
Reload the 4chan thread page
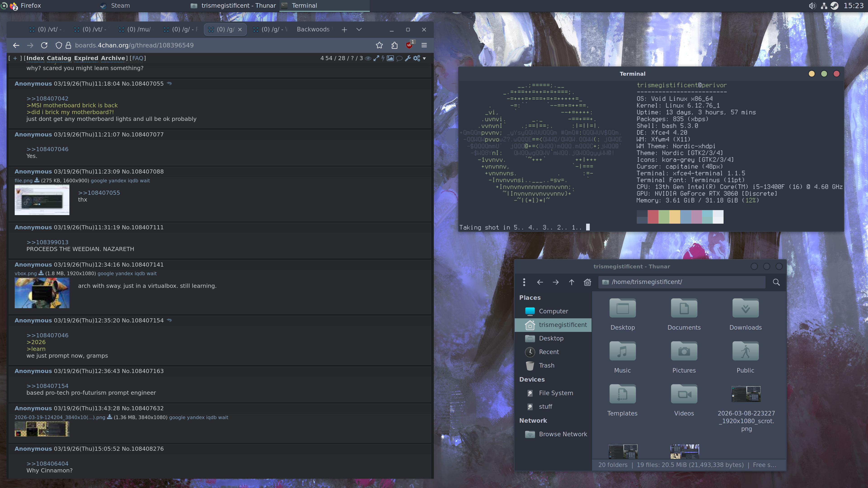coord(44,45)
